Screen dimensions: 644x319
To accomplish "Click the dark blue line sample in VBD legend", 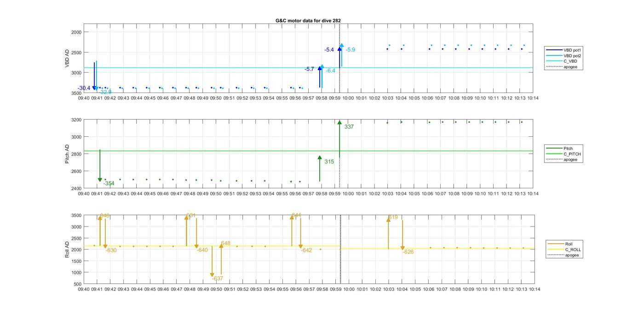I will coord(554,50).
